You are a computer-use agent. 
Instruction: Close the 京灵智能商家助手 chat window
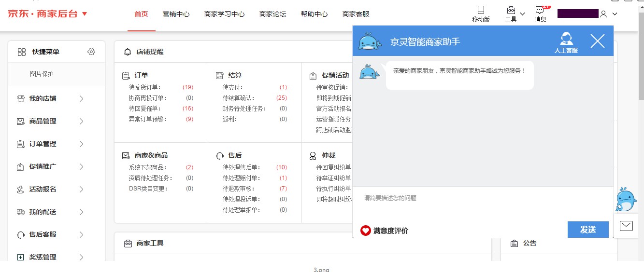tap(598, 41)
